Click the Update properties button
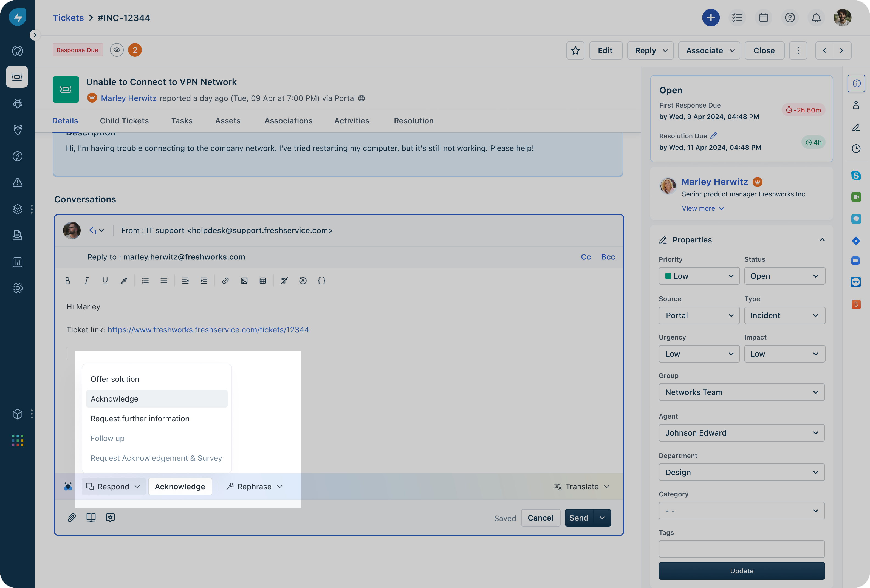 (x=741, y=571)
